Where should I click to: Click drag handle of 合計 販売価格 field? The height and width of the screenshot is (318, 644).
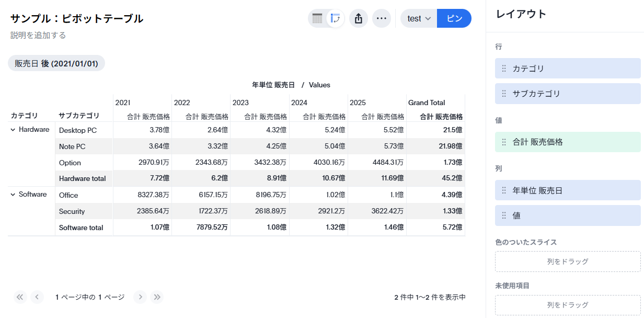tap(504, 142)
